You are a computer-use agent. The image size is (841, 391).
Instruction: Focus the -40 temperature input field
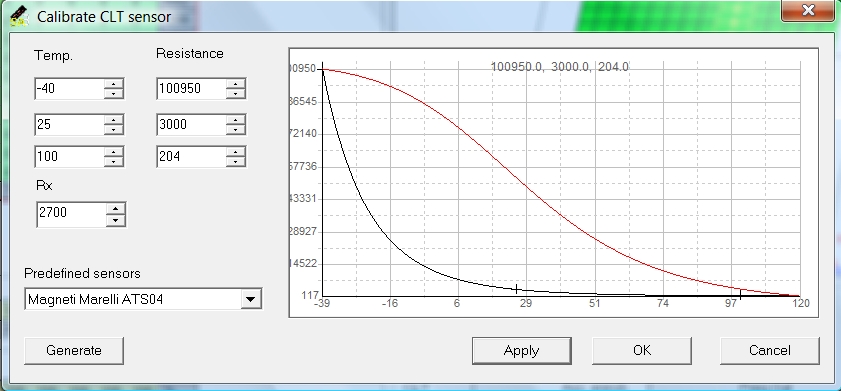click(x=70, y=88)
